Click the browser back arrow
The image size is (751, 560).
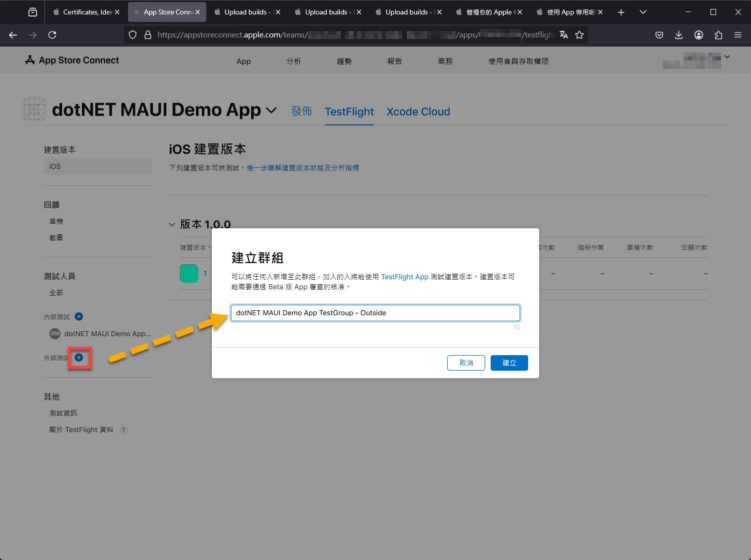(x=13, y=35)
